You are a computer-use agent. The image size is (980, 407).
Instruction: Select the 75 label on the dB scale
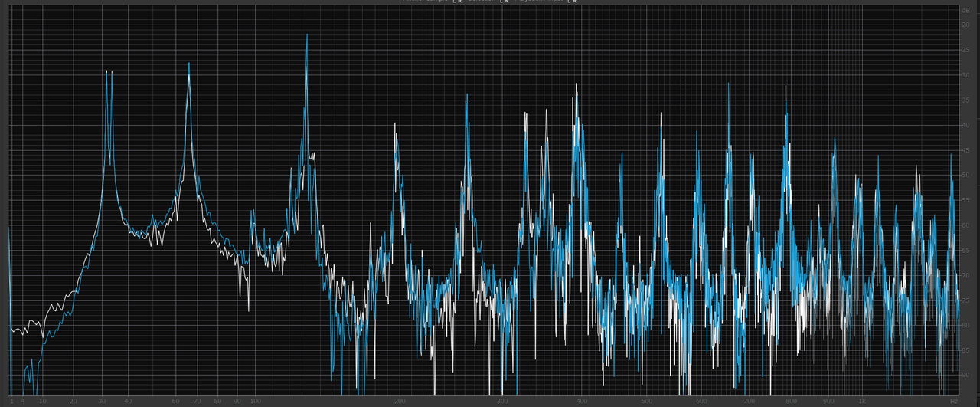pos(965,300)
